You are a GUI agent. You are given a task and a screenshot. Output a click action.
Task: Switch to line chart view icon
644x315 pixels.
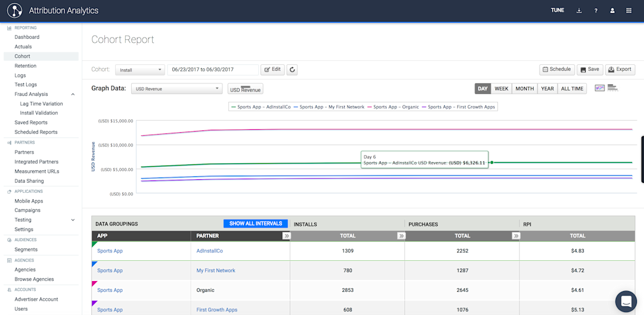[x=600, y=88]
